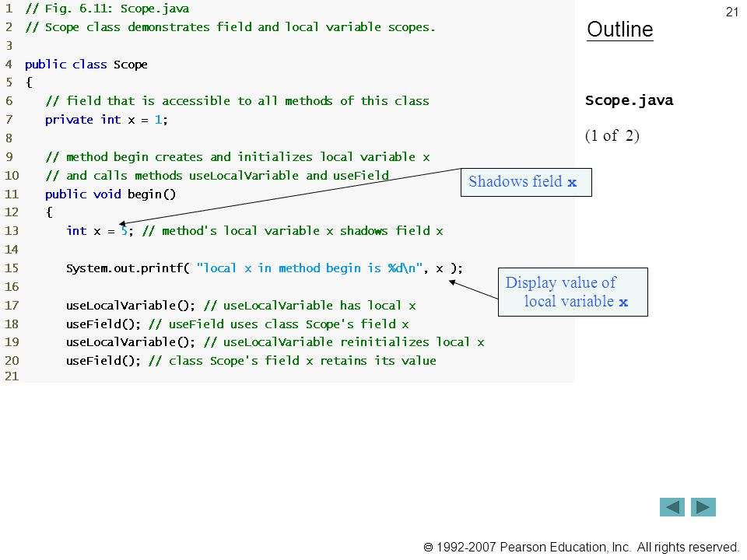Click the 'private int x = 1;' statement
The height and width of the screenshot is (560, 747).
tap(107, 120)
